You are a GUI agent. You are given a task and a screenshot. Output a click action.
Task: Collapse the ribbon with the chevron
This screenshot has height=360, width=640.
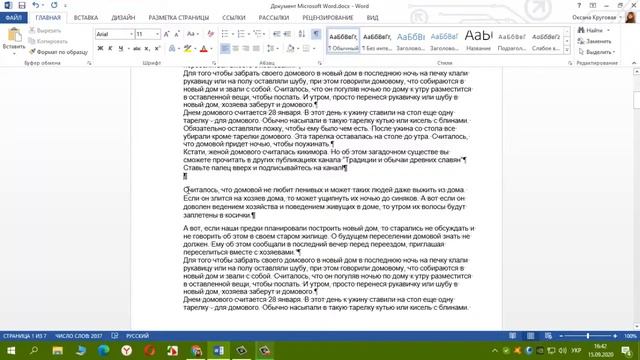[634, 63]
